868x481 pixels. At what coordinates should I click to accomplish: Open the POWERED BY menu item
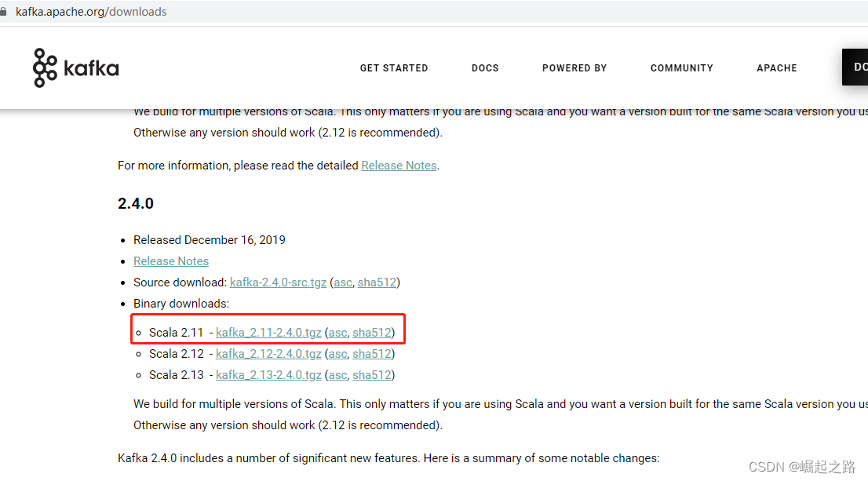click(574, 68)
